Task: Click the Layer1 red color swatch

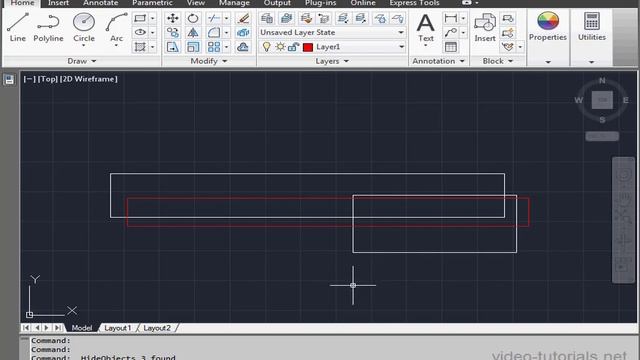Action: [308, 47]
